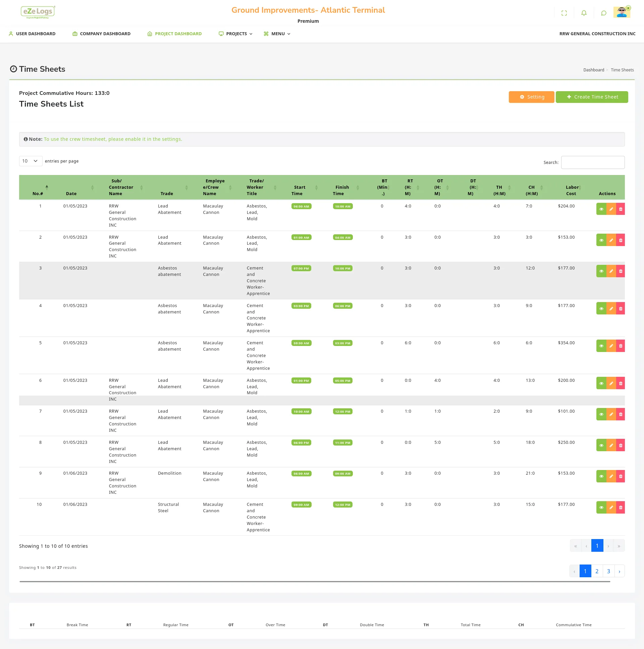Click the Create Time Sheet button
644x649 pixels.
click(592, 97)
